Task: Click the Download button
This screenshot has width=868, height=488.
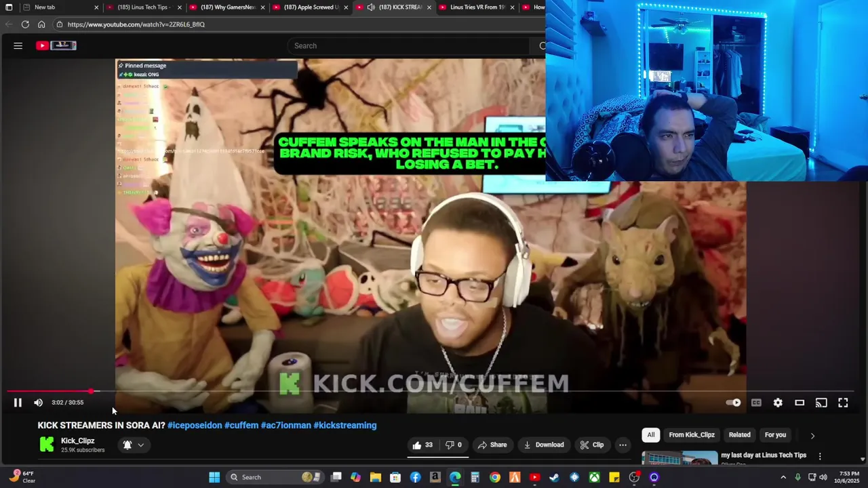Action: 544,445
